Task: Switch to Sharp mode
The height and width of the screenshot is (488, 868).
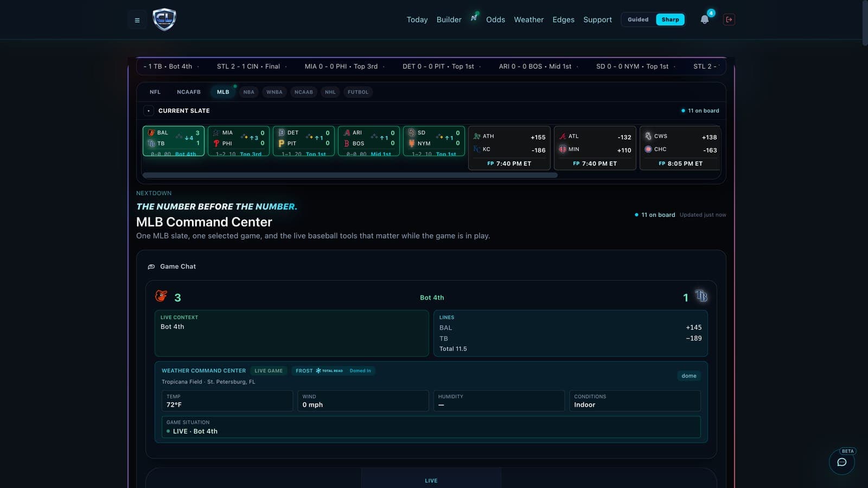Action: [x=670, y=20]
